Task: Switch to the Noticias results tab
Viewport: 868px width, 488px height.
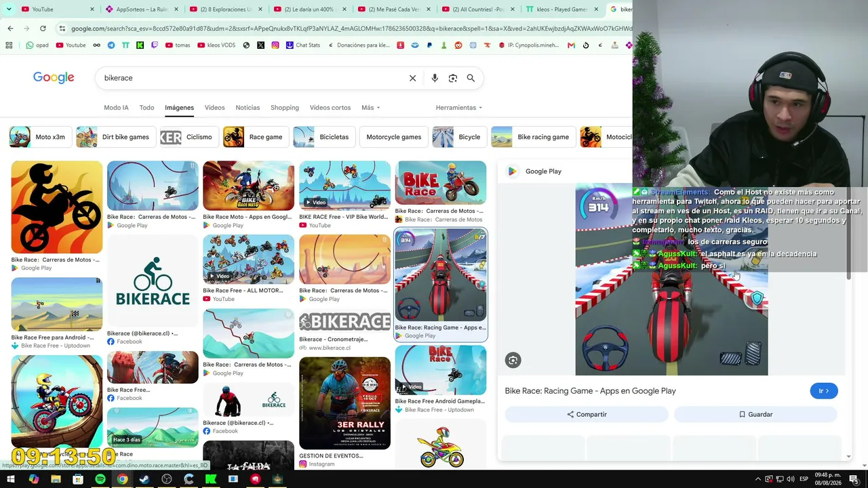Action: click(x=248, y=108)
